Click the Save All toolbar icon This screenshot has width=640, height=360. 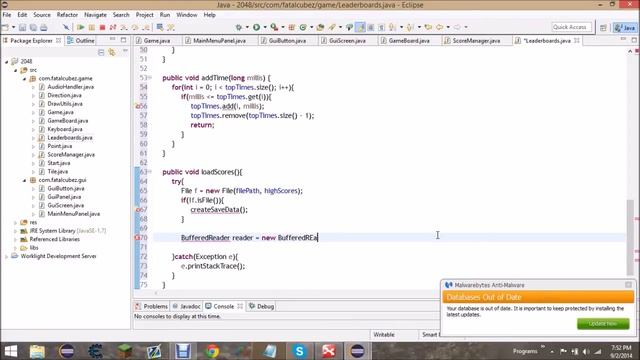(x=33, y=27)
